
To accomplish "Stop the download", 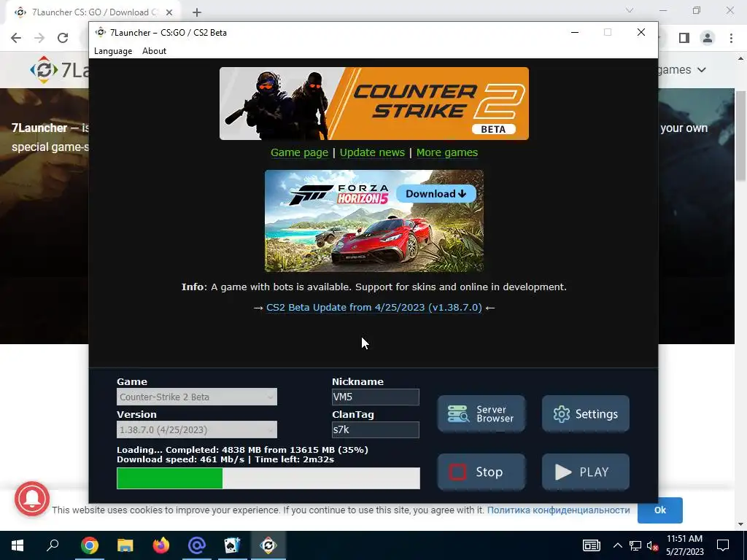I will click(x=481, y=472).
